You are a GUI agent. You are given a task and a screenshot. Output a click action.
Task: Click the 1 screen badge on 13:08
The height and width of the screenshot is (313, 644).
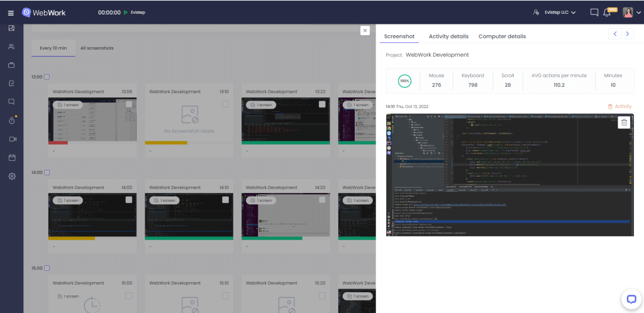tap(68, 104)
